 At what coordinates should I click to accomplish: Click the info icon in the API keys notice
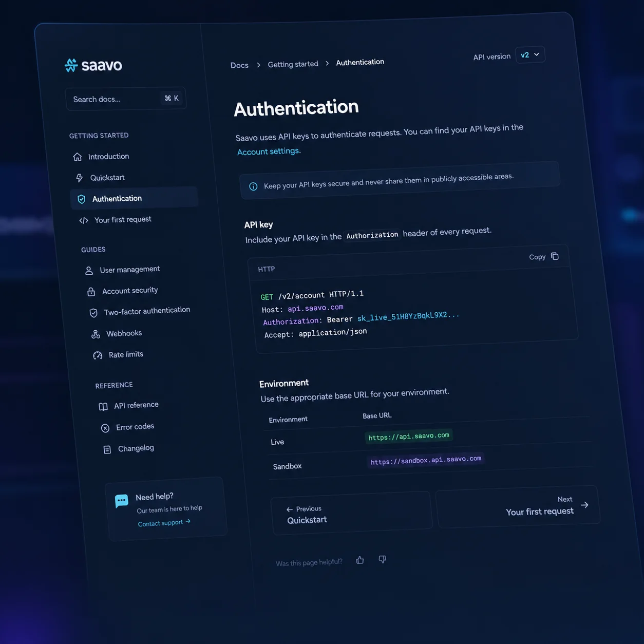point(253,186)
